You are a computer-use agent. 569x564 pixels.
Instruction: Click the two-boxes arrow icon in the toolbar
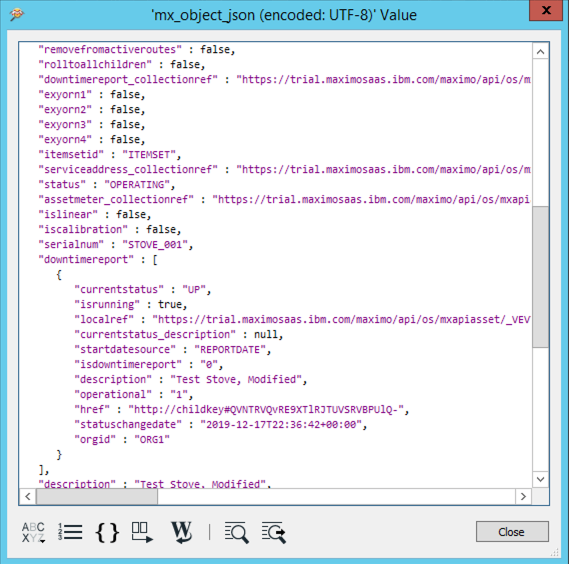142,532
